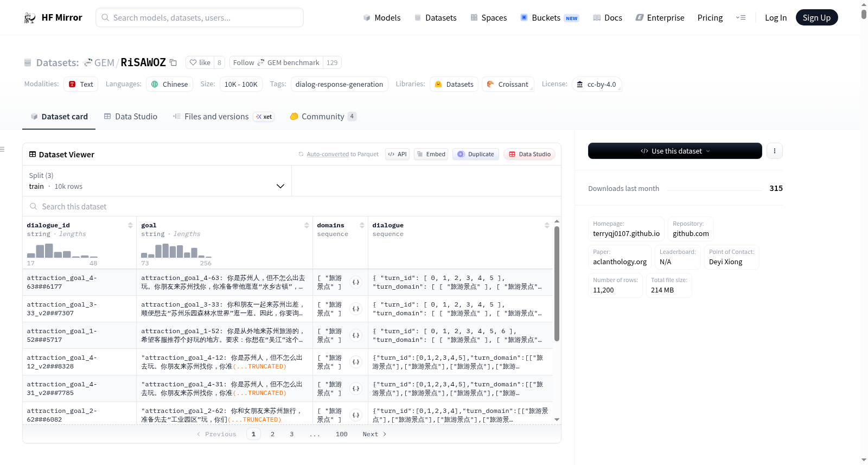Go to page 3 of the dataset
This screenshot has width=868, height=465.
click(x=292, y=434)
